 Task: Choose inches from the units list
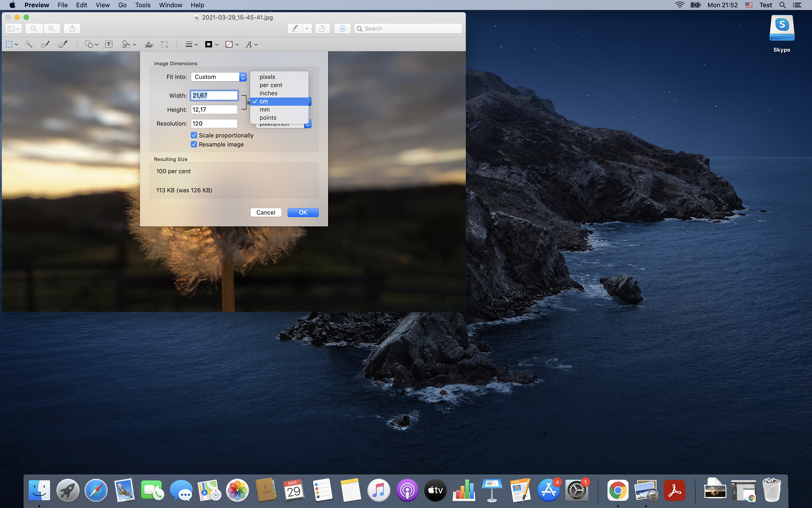(268, 93)
